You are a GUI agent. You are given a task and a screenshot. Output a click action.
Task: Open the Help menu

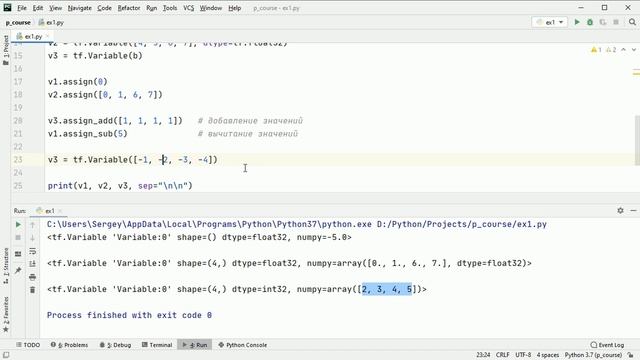click(234, 8)
